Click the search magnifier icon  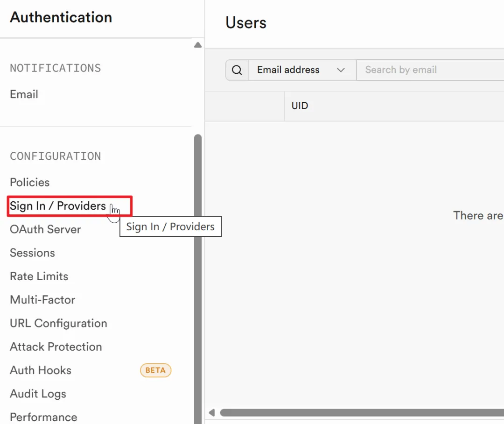[237, 70]
